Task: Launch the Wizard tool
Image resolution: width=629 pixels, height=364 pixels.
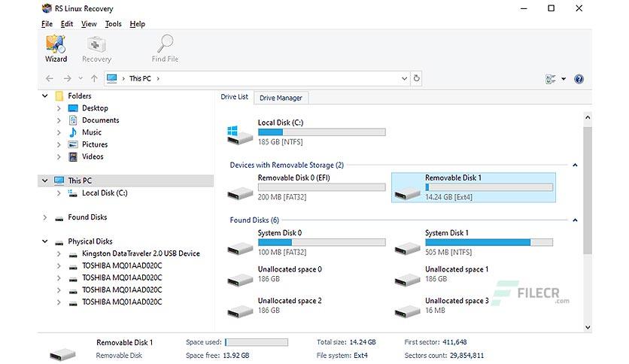Action: tap(56, 48)
